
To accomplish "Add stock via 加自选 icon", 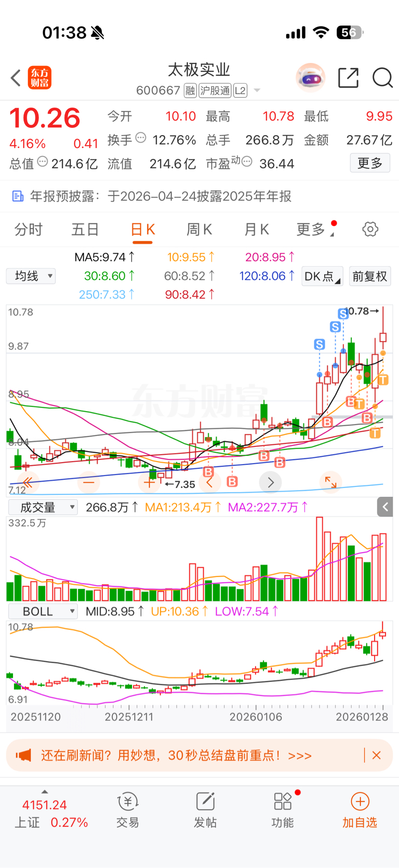I will click(x=360, y=810).
